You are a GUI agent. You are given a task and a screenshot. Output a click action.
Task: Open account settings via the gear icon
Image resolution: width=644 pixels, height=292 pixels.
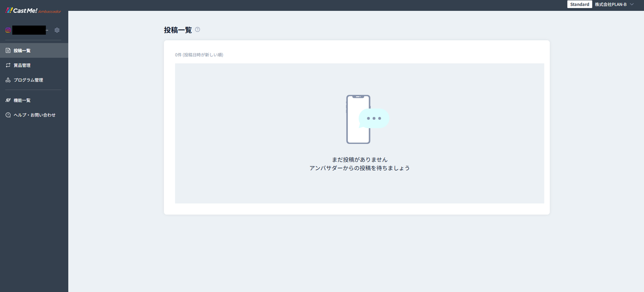[x=57, y=30]
